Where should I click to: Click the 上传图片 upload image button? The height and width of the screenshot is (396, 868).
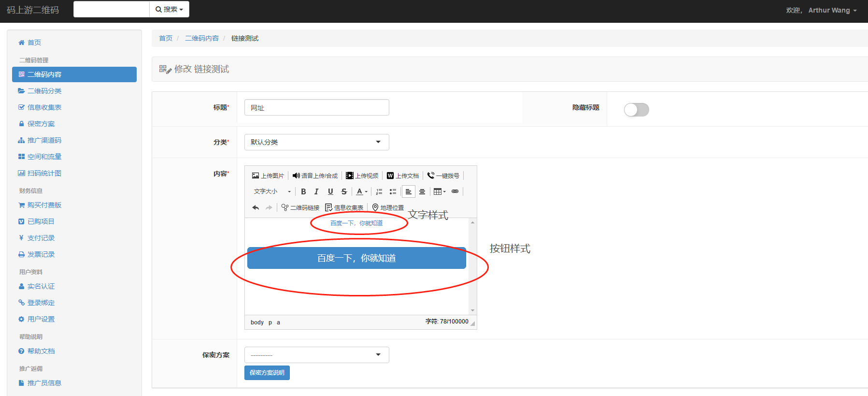pyautogui.click(x=268, y=176)
